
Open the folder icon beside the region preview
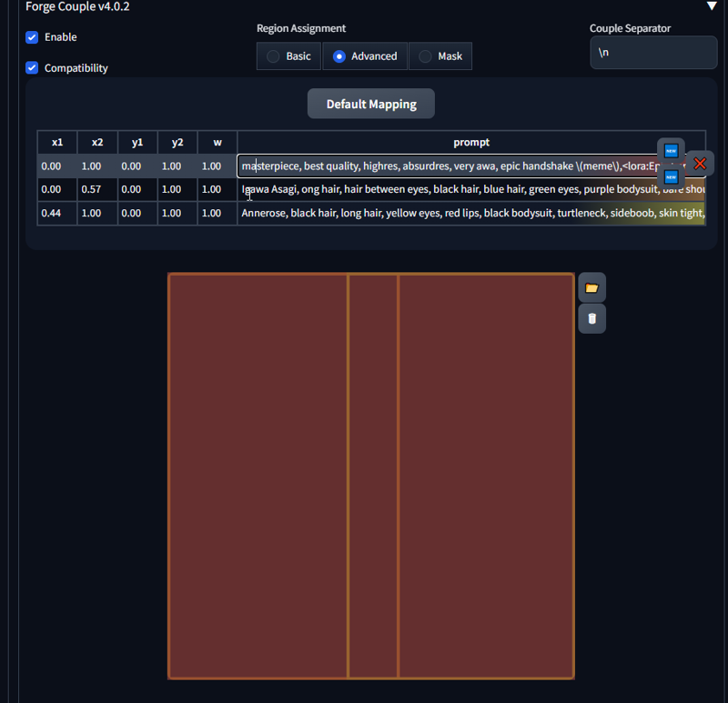[591, 288]
